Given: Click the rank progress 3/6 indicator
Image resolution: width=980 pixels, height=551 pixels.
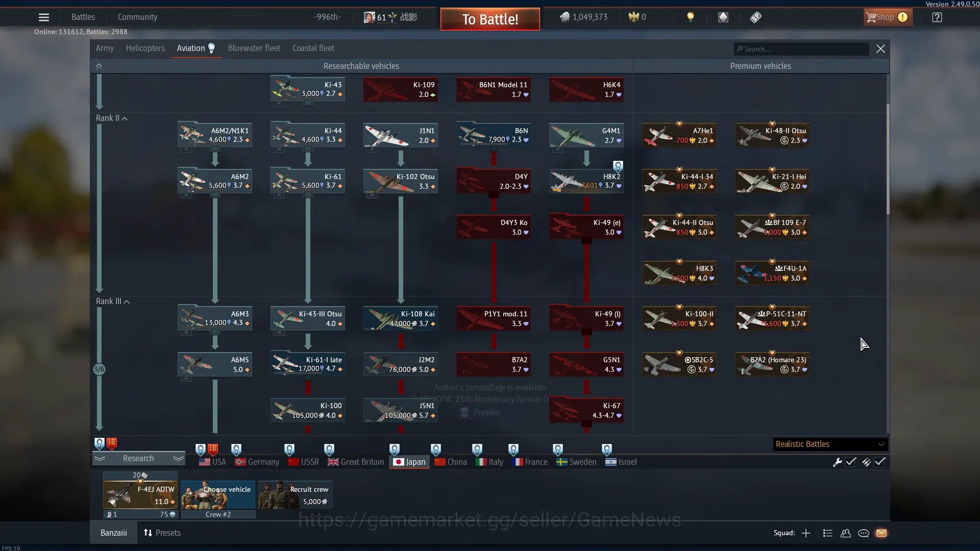Looking at the screenshot, I should [x=100, y=369].
